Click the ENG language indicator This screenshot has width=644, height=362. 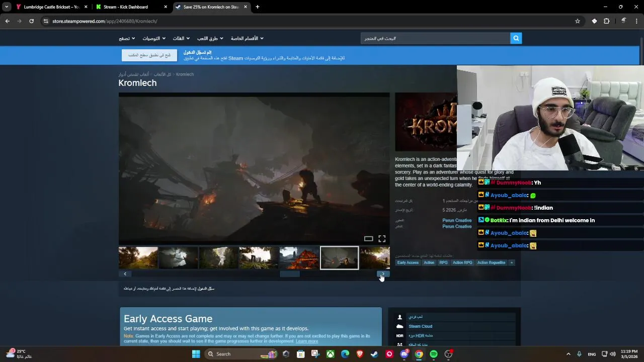pyautogui.click(x=592, y=354)
